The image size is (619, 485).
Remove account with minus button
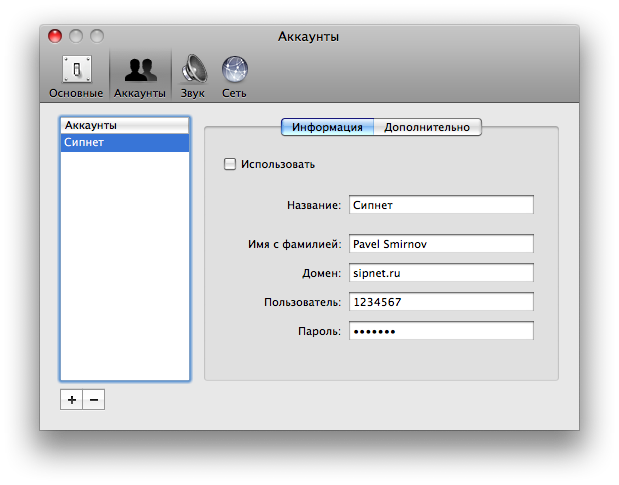click(94, 400)
